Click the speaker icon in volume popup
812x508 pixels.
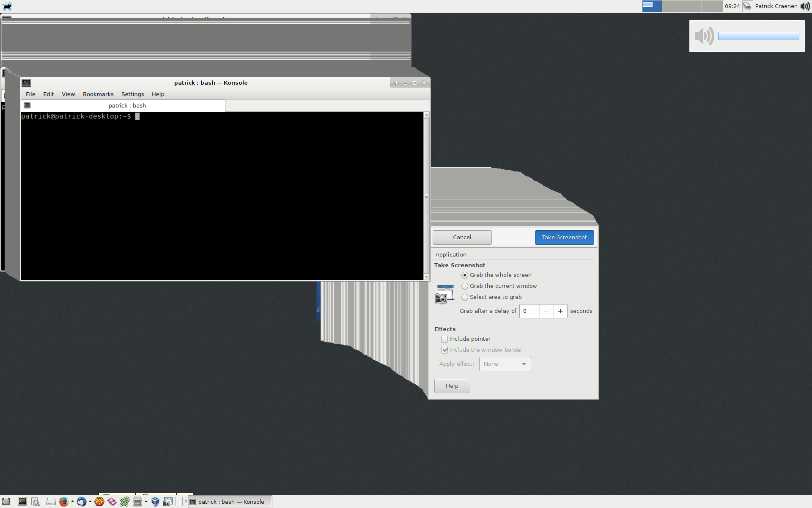[x=705, y=36]
